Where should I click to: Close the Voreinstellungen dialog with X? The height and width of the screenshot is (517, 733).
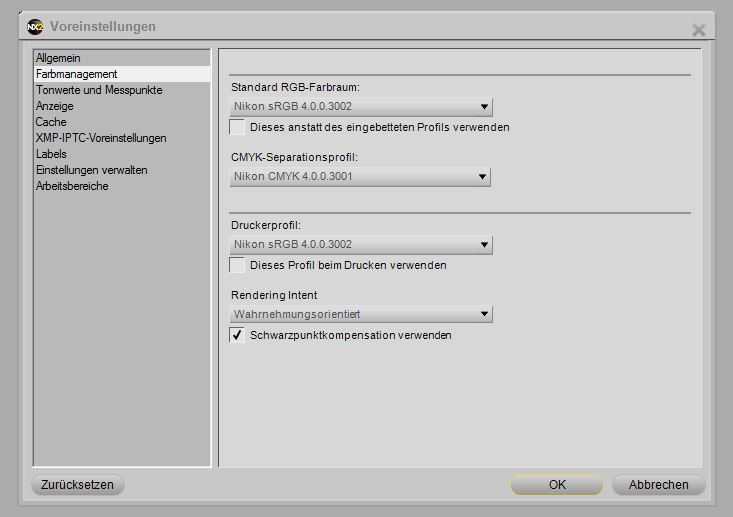click(698, 30)
